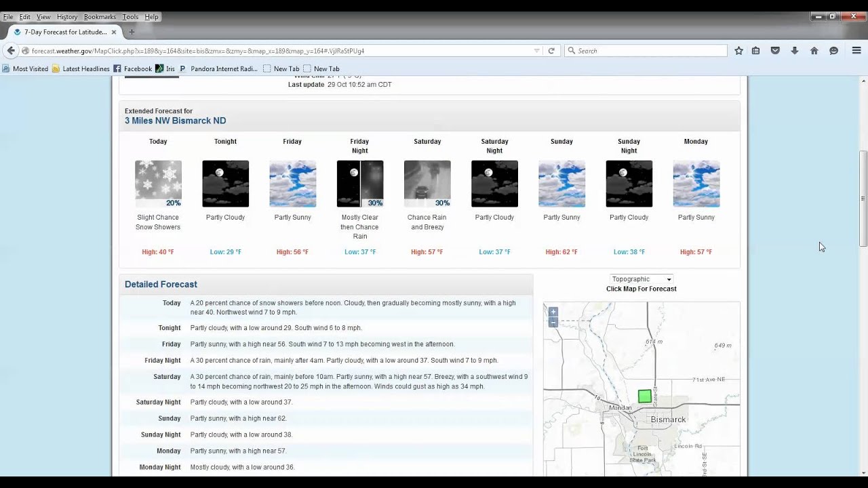868x488 pixels.
Task: Open Pandora Internet Radio bookmark
Action: [218, 68]
